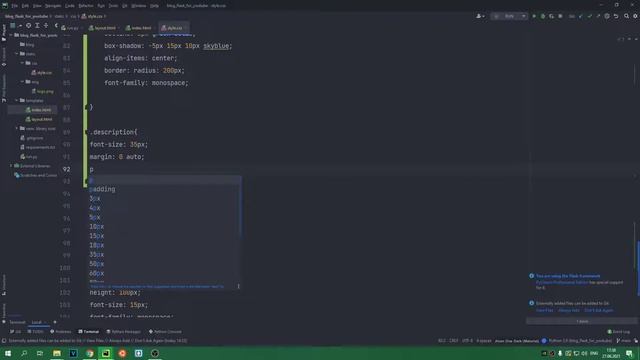Select index.html in the project tree

(38, 110)
